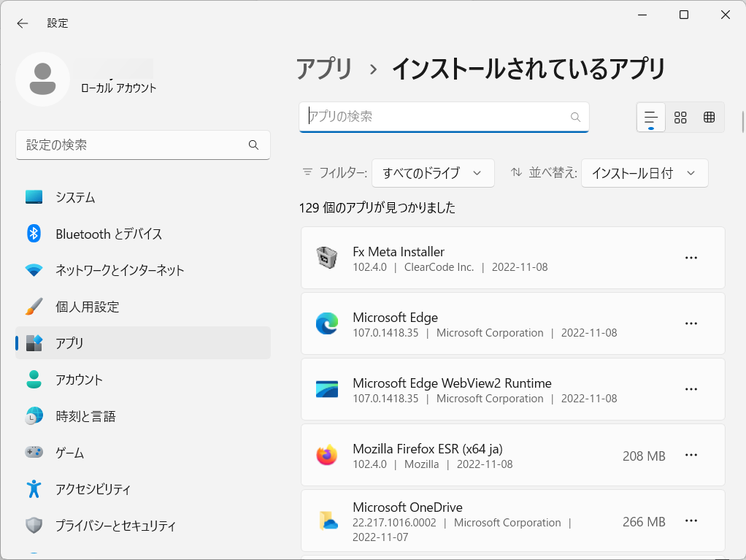Click the Microsoft Edge app name
The height and width of the screenshot is (560, 746).
tap(396, 318)
